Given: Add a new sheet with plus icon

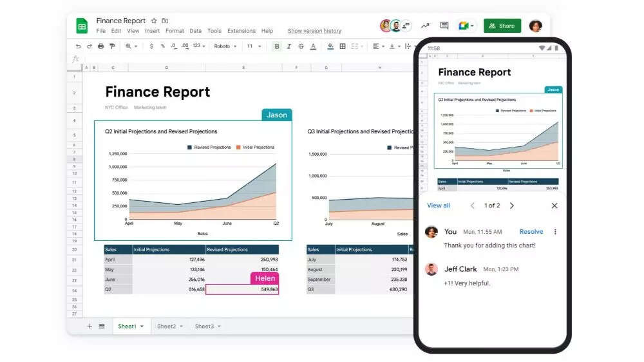Looking at the screenshot, I should tap(90, 327).
